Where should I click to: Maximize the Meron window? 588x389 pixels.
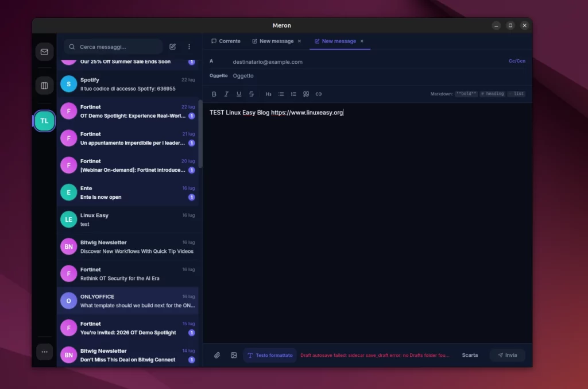(x=510, y=25)
